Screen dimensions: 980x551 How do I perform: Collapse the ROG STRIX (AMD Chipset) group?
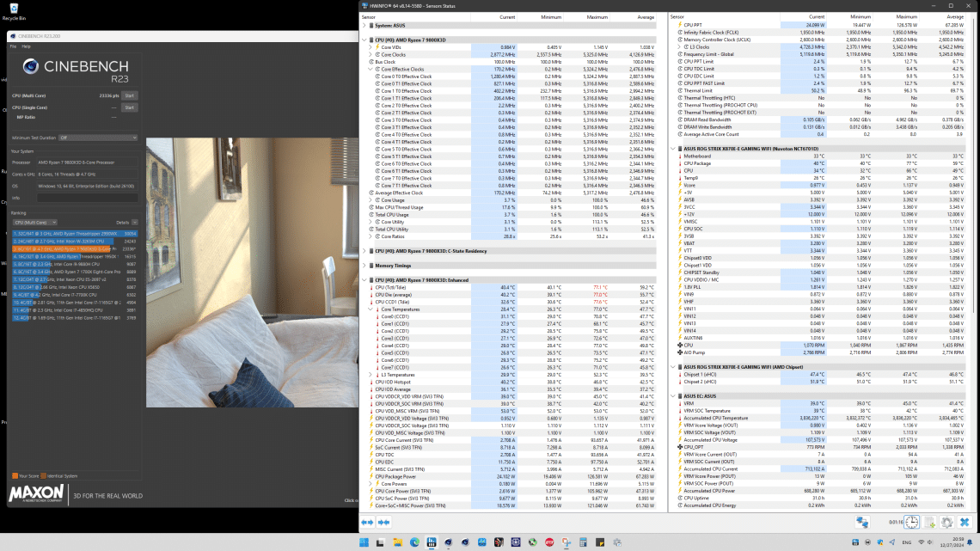(x=673, y=367)
